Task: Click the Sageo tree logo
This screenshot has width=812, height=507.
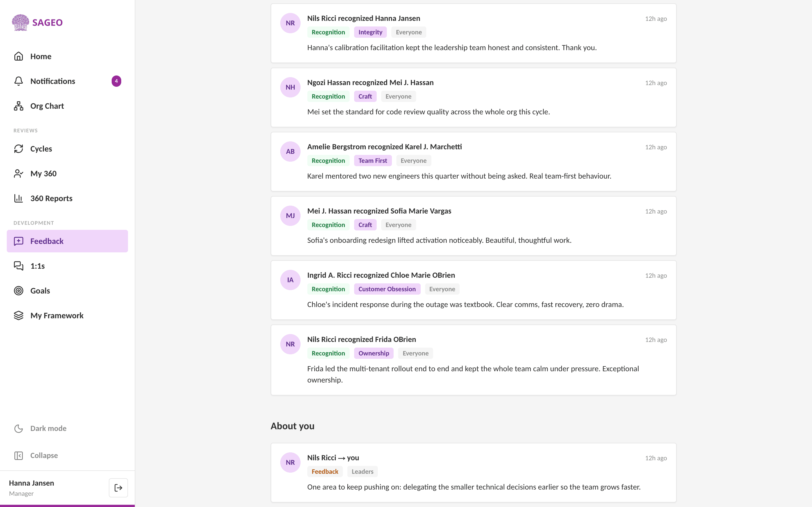Action: click(21, 23)
